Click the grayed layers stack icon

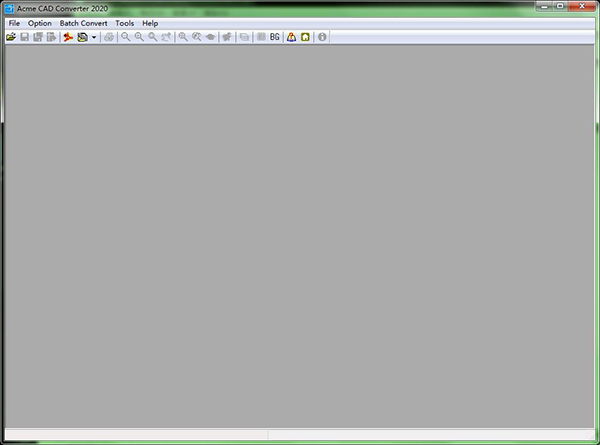[x=244, y=37]
